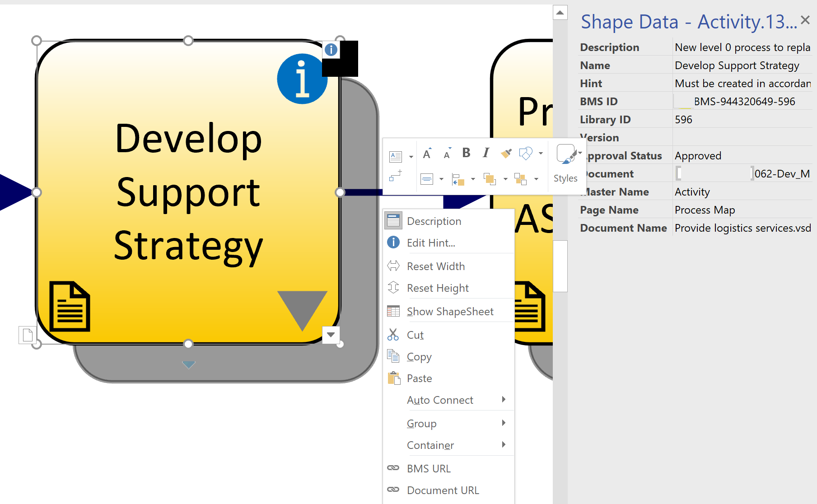Open the BMS URL link
Viewport: 817px width, 504px height.
428,468
